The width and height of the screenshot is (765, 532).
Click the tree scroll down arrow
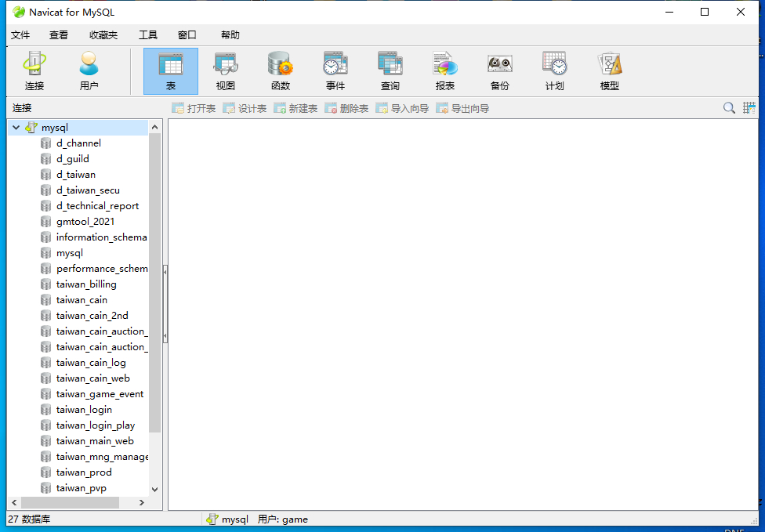click(154, 489)
